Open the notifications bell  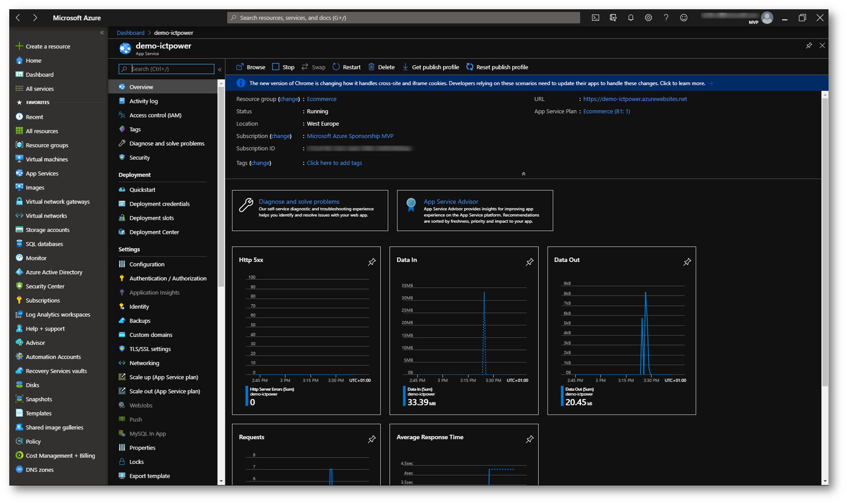click(x=631, y=18)
